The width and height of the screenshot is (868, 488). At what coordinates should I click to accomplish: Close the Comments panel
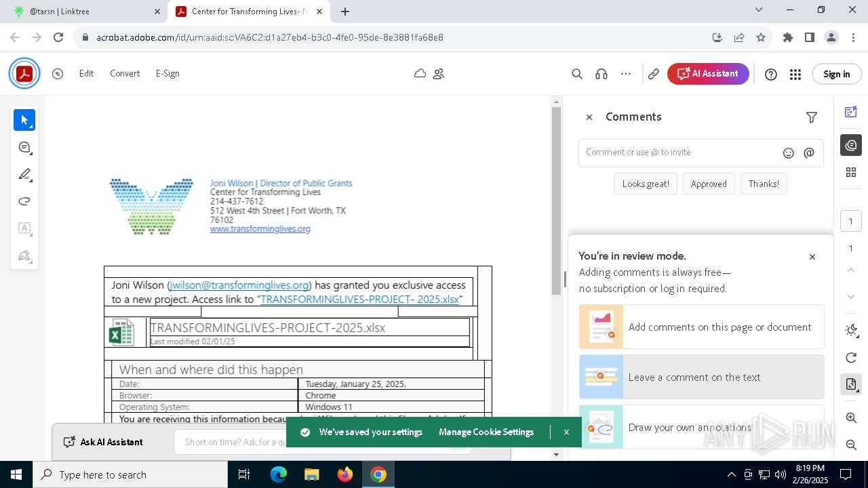(589, 117)
